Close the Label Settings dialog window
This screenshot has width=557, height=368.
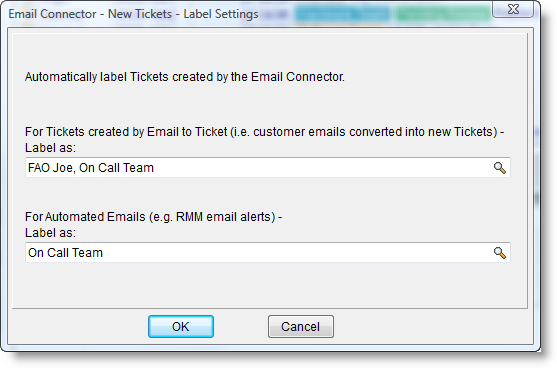(x=513, y=9)
